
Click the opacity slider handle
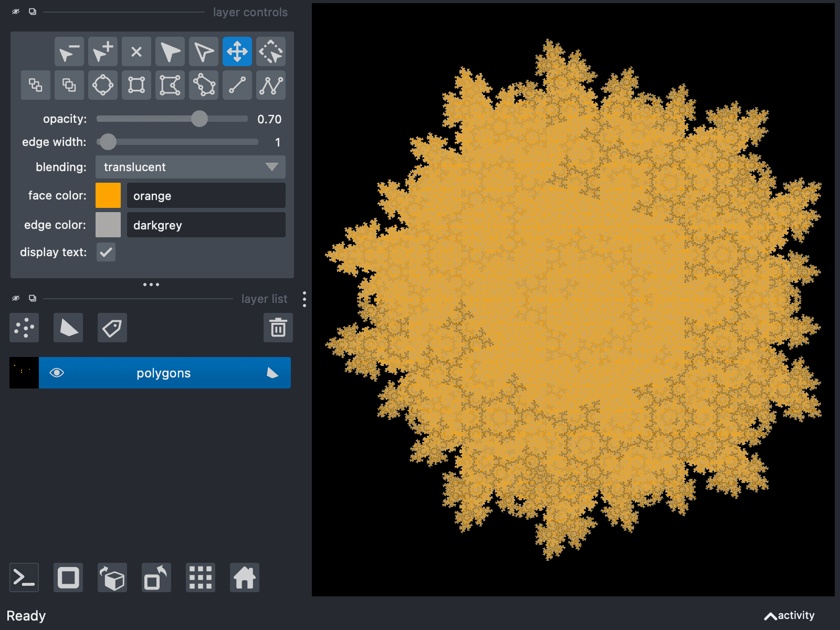[x=199, y=119]
